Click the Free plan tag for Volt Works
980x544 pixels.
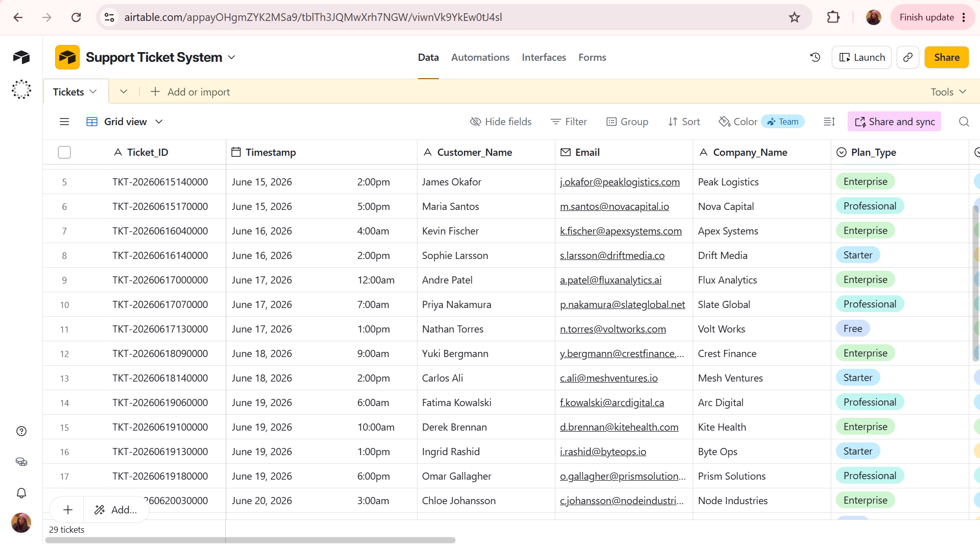(853, 329)
